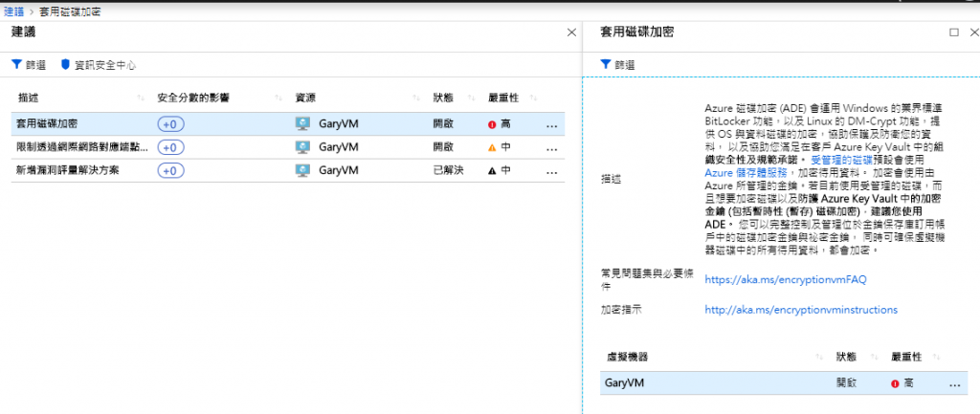
Task: Open the aka.ms/encryptionvmFAQ link
Action: click(x=786, y=280)
